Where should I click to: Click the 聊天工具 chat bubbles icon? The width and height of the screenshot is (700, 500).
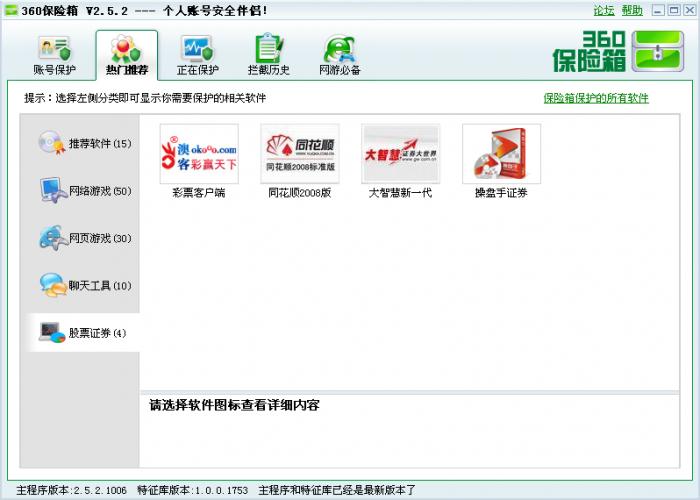tap(53, 285)
